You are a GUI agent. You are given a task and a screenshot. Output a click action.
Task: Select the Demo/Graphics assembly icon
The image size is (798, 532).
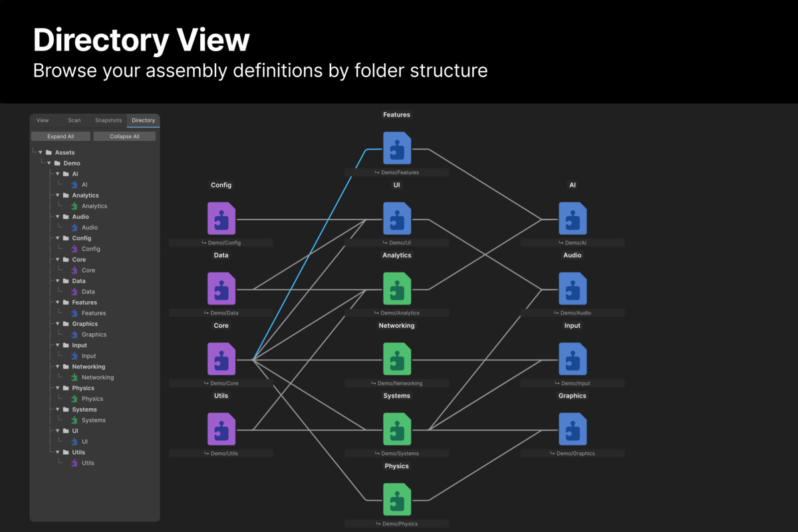[572, 428]
